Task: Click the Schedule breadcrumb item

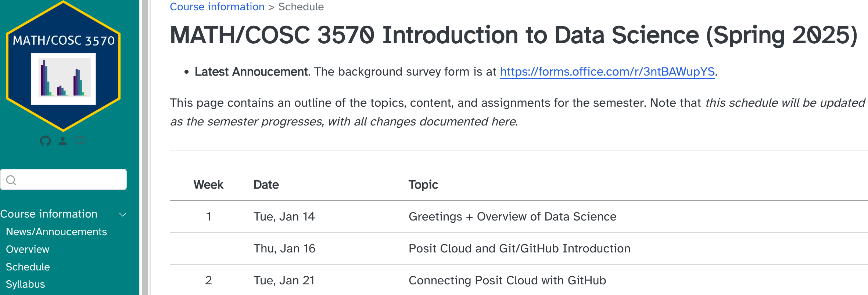Action: tap(301, 7)
